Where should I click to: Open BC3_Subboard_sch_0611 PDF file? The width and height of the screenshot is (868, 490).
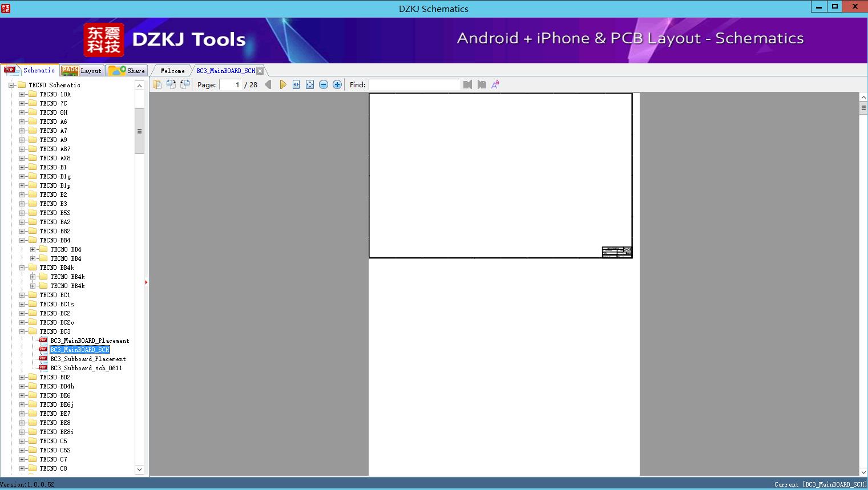click(86, 368)
